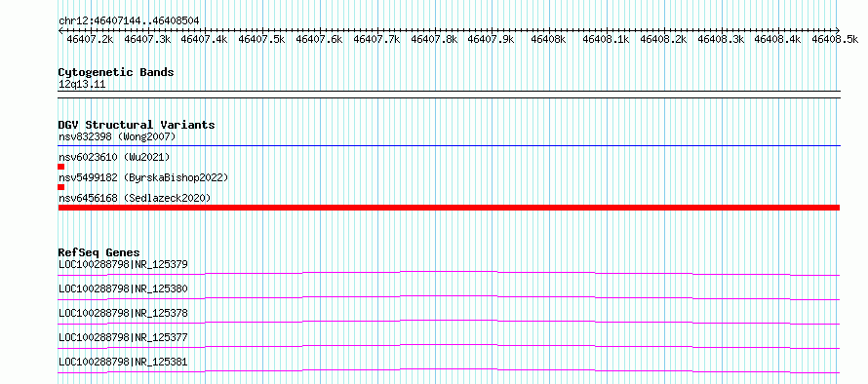The width and height of the screenshot is (868, 384).
Task: Click the 46408.4k ruler tick label
Action: (x=777, y=39)
